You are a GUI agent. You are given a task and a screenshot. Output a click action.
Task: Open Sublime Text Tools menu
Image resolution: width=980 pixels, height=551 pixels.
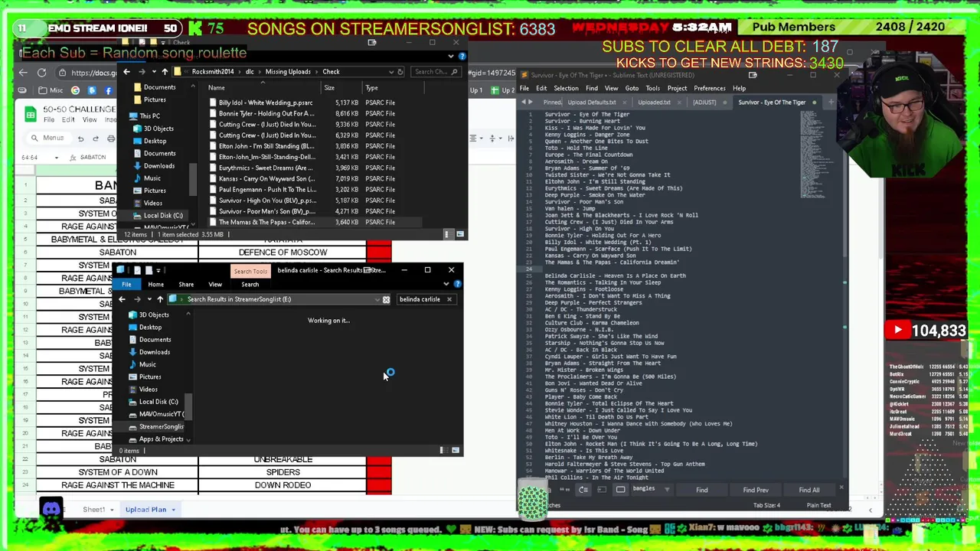pos(652,88)
